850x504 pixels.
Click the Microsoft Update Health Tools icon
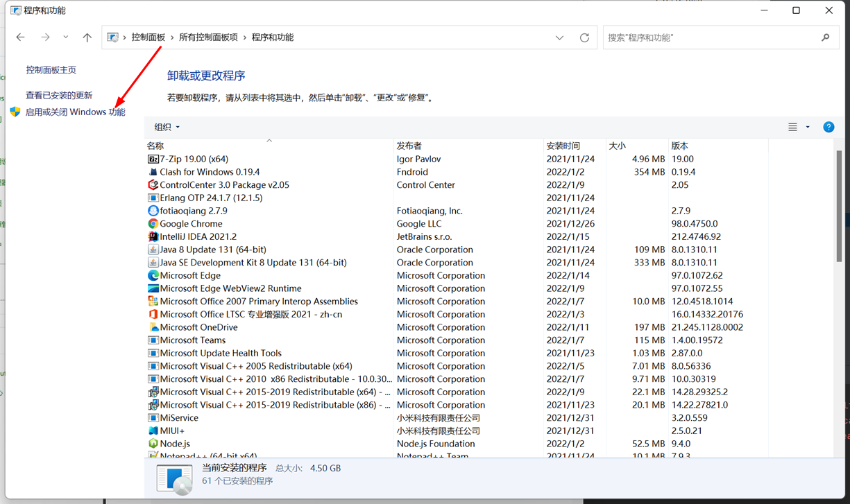[153, 353]
